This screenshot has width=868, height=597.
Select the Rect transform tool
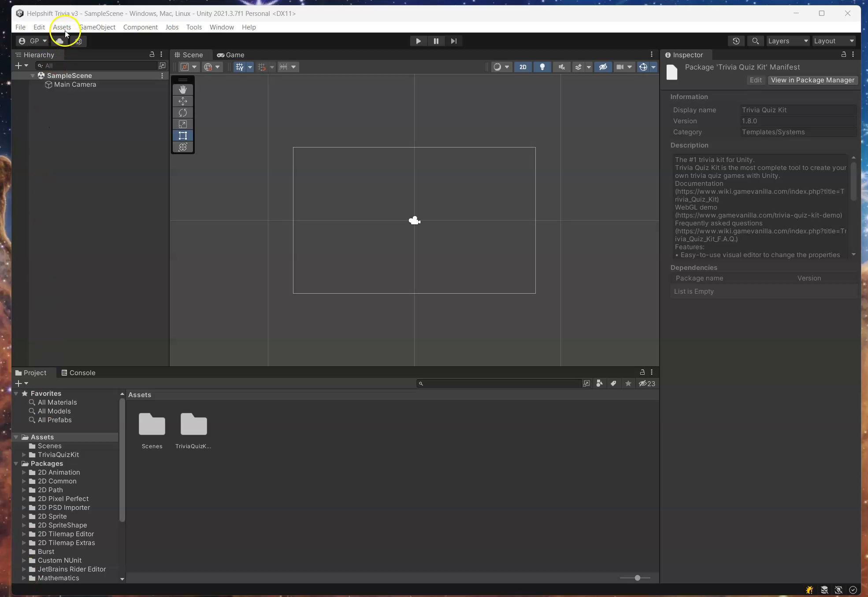183,136
